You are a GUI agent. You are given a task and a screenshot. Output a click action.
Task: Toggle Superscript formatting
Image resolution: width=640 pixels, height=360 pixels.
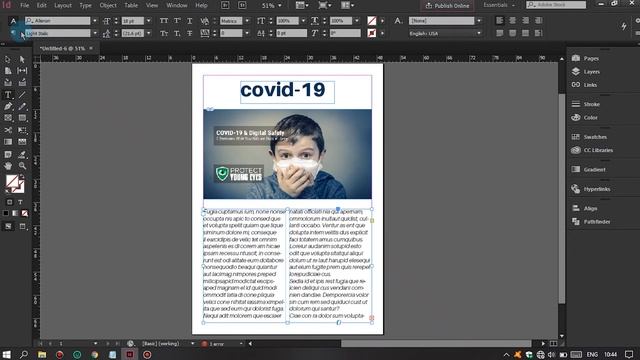(x=177, y=20)
